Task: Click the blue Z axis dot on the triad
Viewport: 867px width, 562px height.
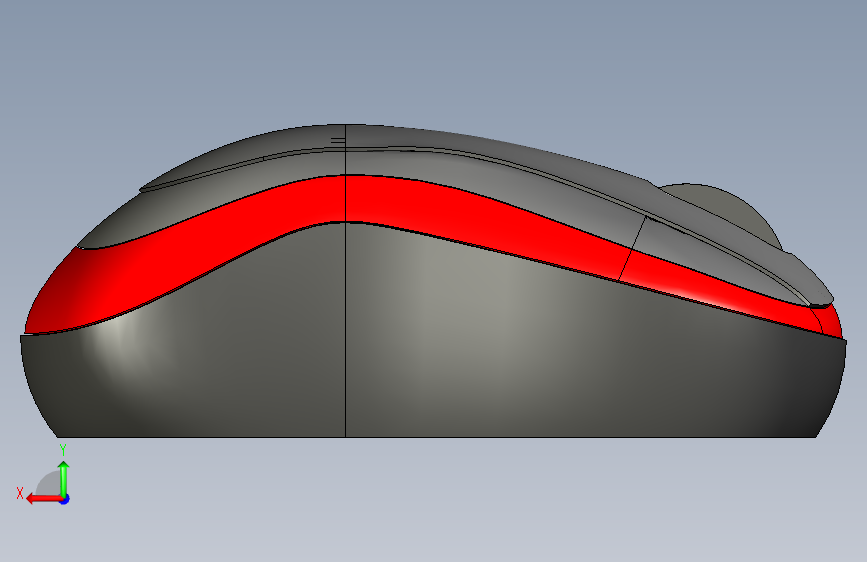Action: (65, 499)
